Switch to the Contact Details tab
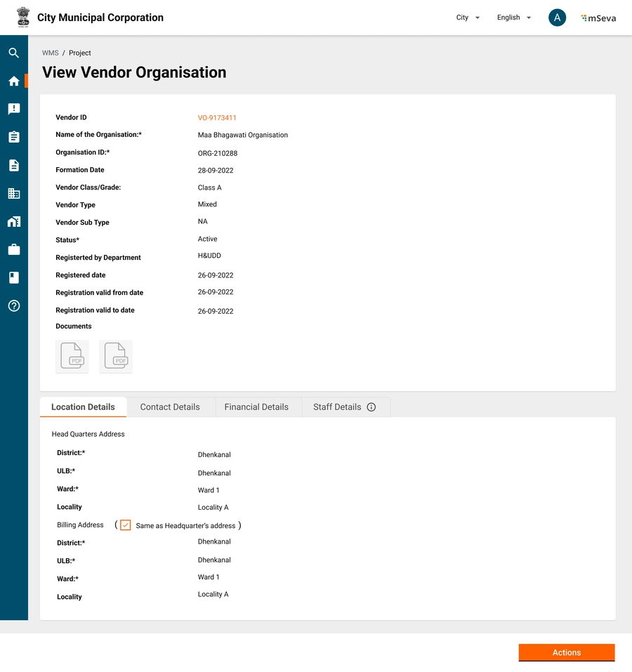Image resolution: width=632 pixels, height=672 pixels. [170, 407]
